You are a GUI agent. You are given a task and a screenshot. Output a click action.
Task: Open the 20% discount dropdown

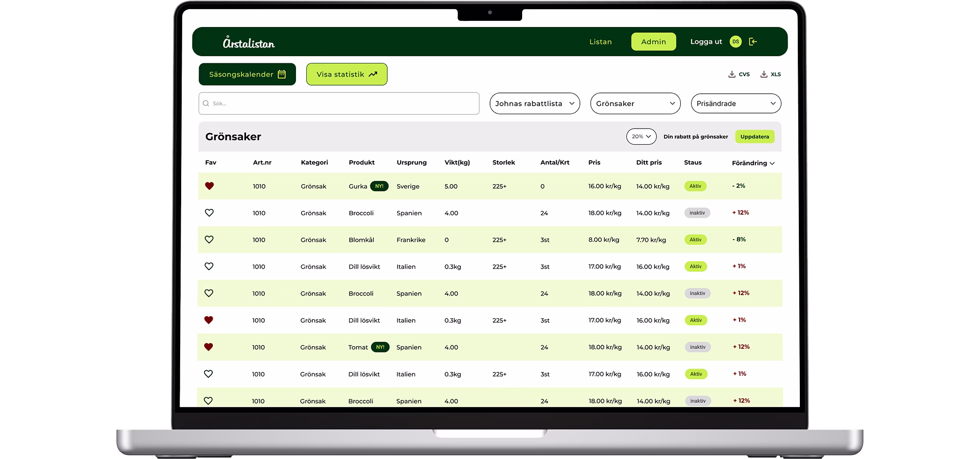(x=641, y=137)
